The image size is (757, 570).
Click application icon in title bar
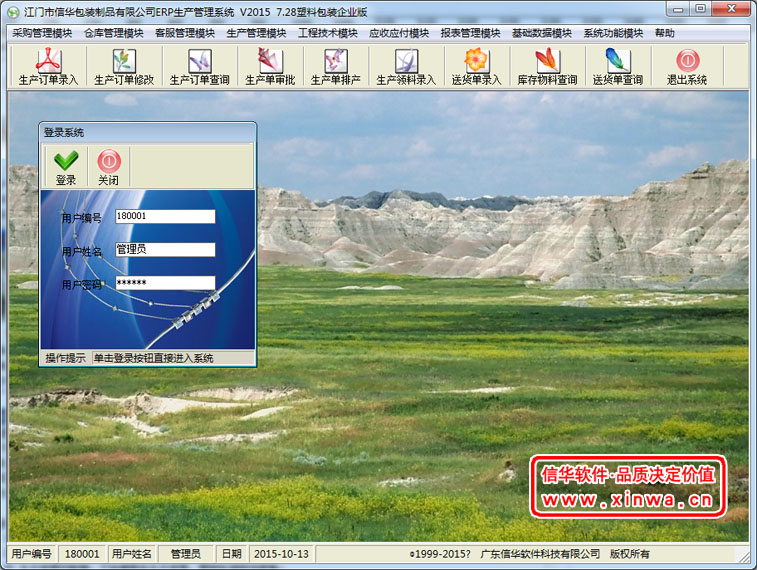pyautogui.click(x=13, y=12)
